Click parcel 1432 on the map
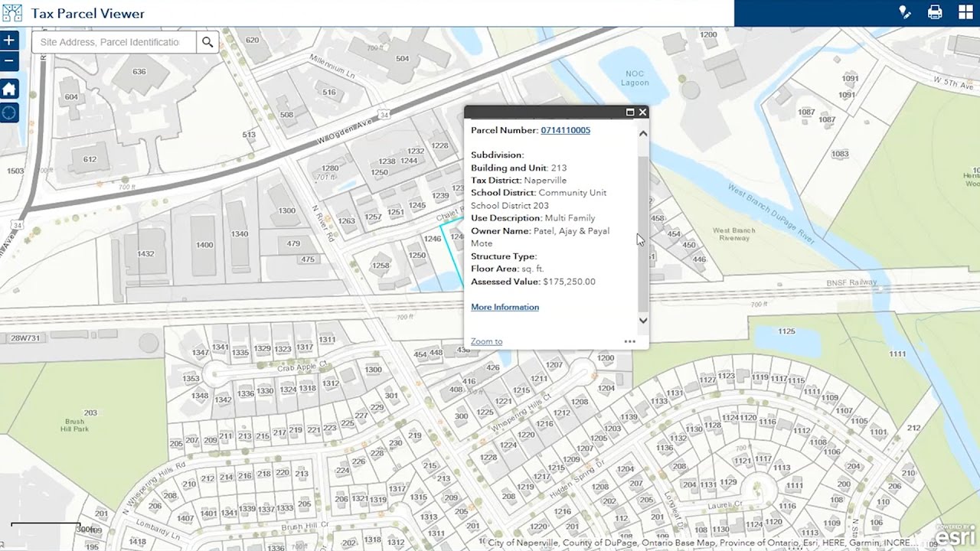980x551 pixels. [145, 254]
